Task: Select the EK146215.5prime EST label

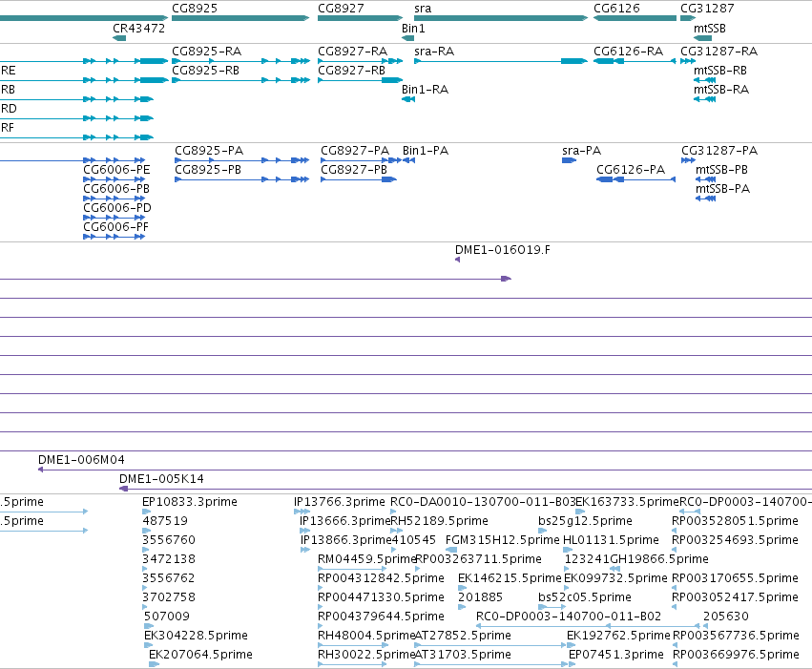Action: (510, 578)
